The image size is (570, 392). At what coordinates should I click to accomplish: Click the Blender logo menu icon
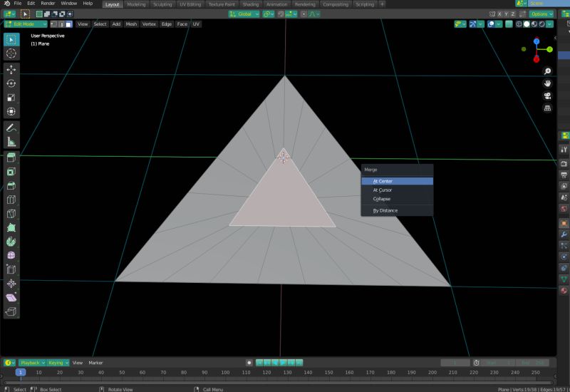(7, 4)
